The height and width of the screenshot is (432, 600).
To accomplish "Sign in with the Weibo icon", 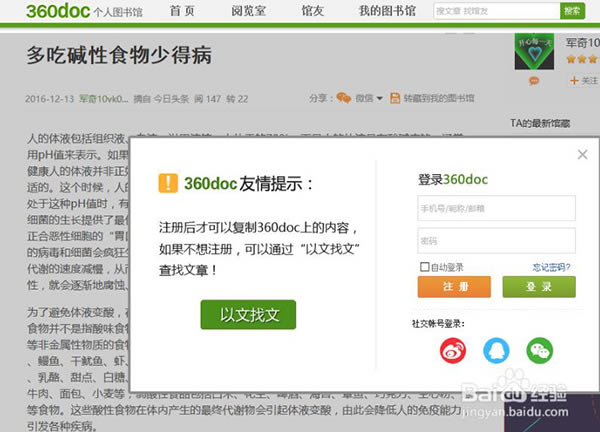I will point(453,350).
